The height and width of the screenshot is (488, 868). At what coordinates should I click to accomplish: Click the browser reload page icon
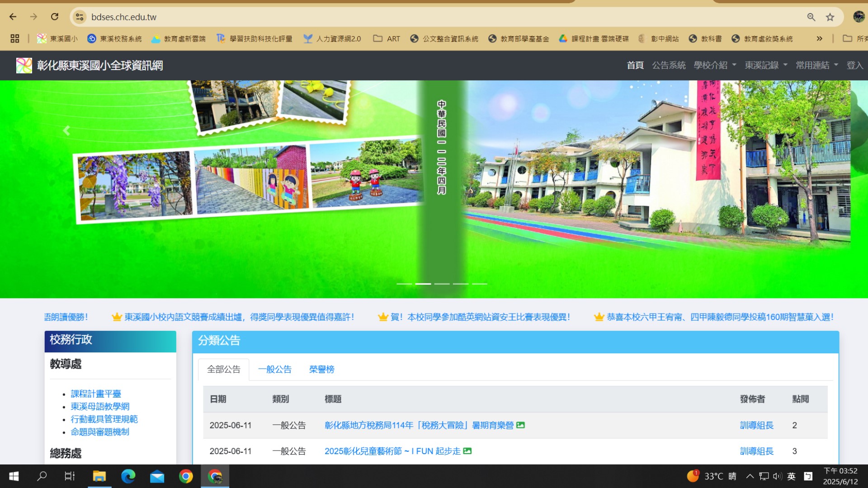(55, 17)
